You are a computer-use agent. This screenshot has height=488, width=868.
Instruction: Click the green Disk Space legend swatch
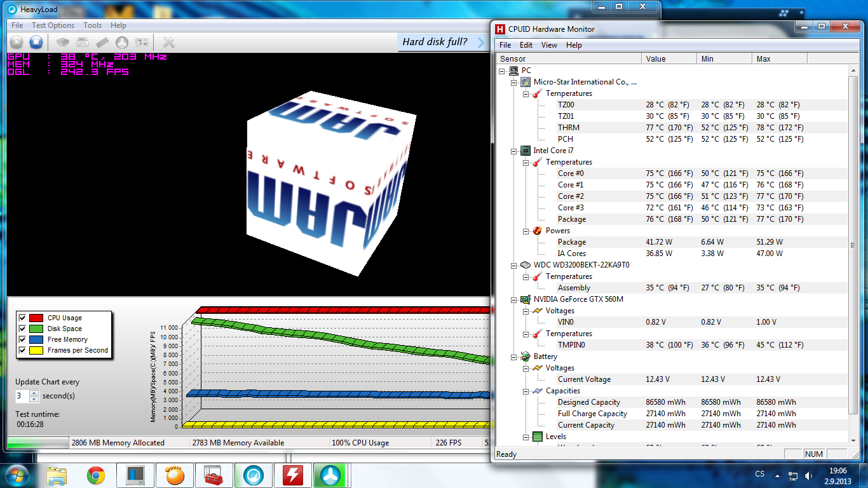[36, 329]
